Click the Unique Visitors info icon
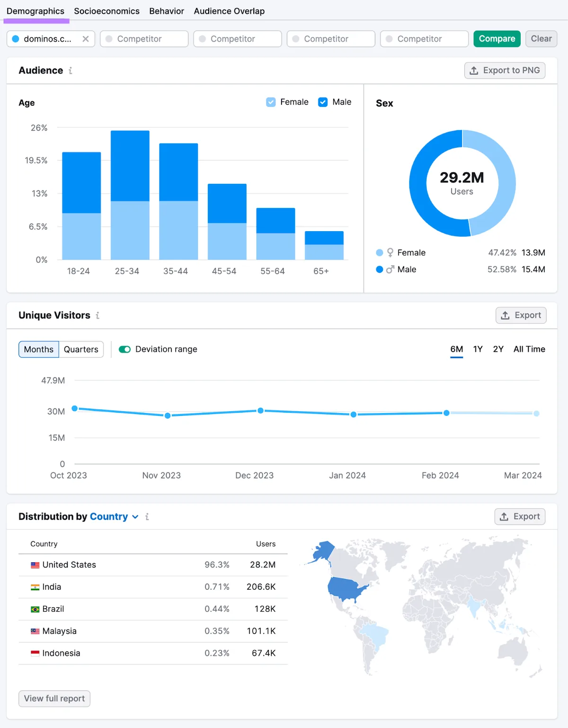Viewport: 568px width, 728px height. click(98, 315)
